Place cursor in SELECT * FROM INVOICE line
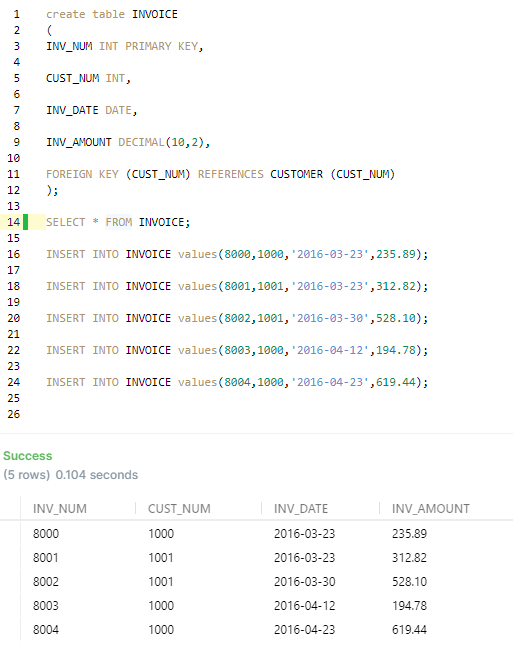513x658 pixels. pos(118,222)
